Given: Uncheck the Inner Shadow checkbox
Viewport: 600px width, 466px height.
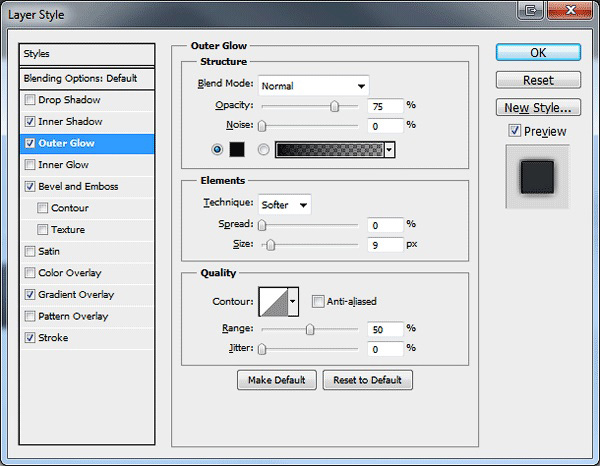Looking at the screenshot, I should [x=30, y=122].
